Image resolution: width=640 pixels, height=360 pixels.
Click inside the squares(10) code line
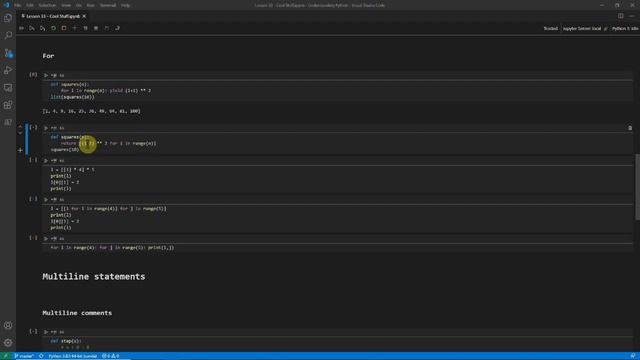[65, 150]
